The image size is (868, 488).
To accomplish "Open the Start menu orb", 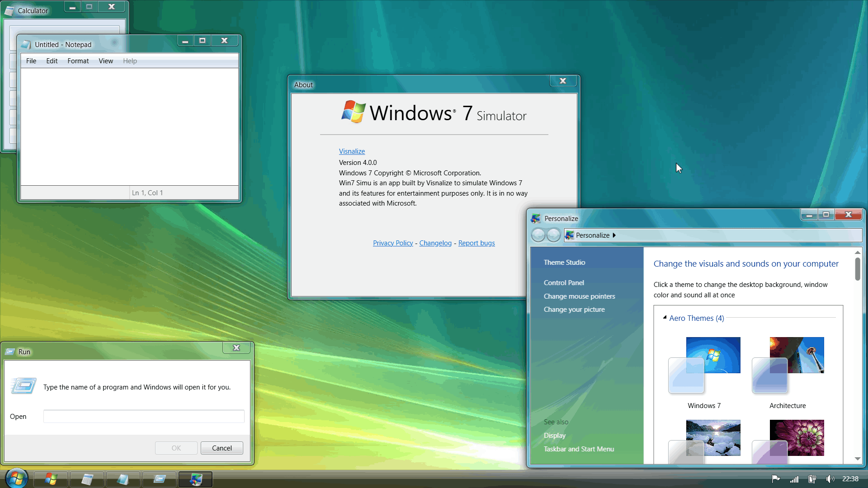I will 17,478.
